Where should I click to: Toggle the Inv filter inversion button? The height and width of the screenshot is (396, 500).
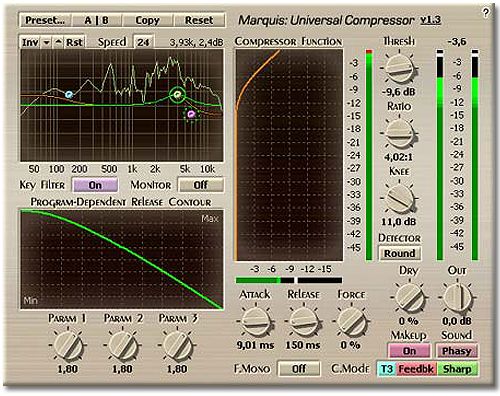pyautogui.click(x=30, y=42)
